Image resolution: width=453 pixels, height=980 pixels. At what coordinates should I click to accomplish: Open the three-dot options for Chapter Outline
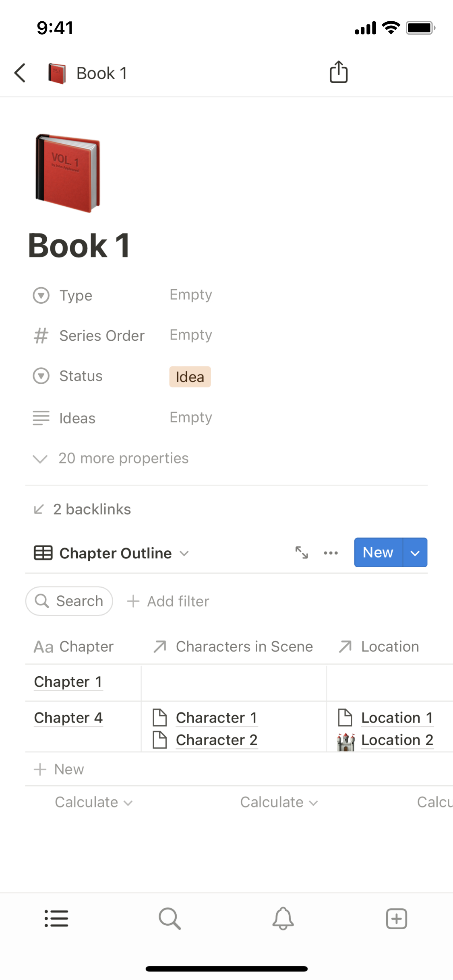331,553
